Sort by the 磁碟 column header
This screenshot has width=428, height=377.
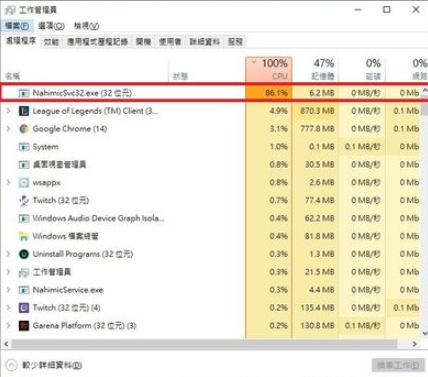(x=362, y=69)
